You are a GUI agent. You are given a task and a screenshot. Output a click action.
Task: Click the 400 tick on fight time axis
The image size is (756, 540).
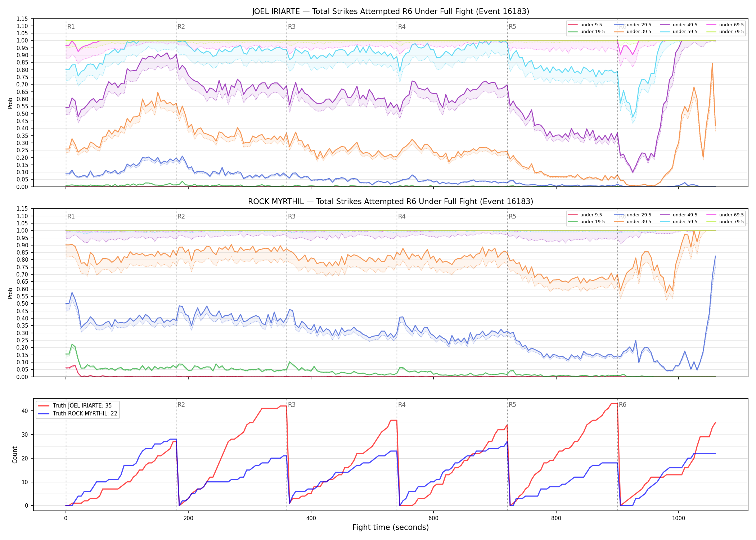point(311,518)
